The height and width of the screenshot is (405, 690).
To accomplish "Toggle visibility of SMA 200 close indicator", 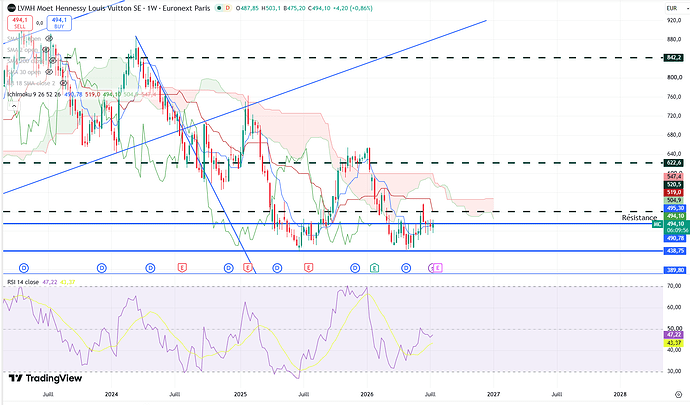I will [53, 61].
